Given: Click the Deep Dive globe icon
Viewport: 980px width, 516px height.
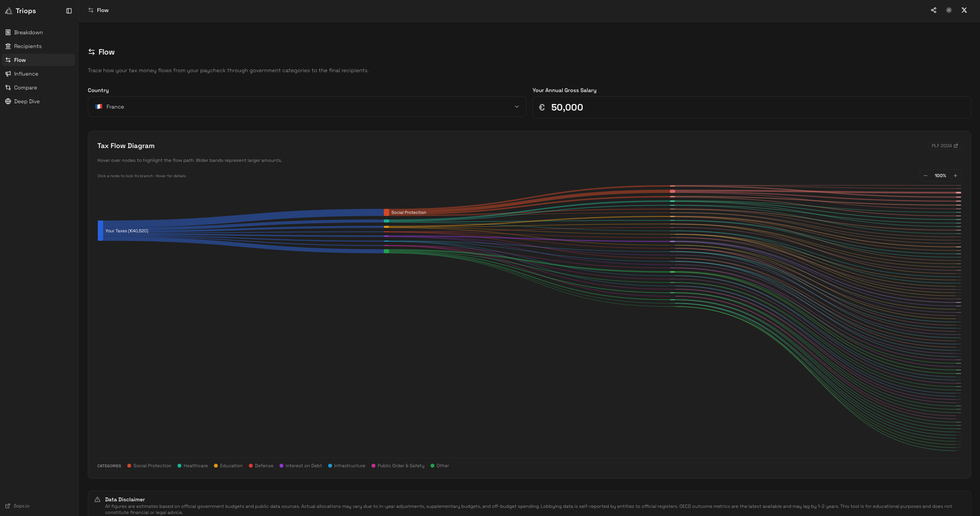Looking at the screenshot, I should 8,102.
